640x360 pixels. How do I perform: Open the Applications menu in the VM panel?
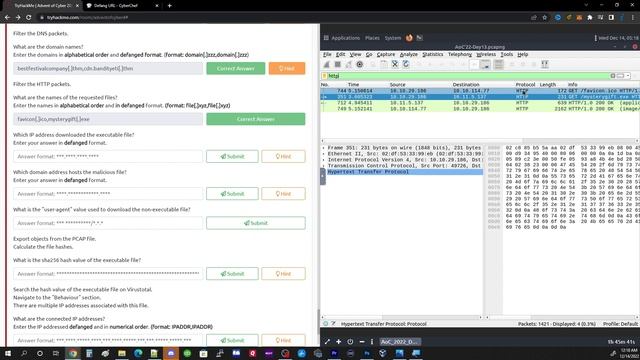[x=342, y=38]
